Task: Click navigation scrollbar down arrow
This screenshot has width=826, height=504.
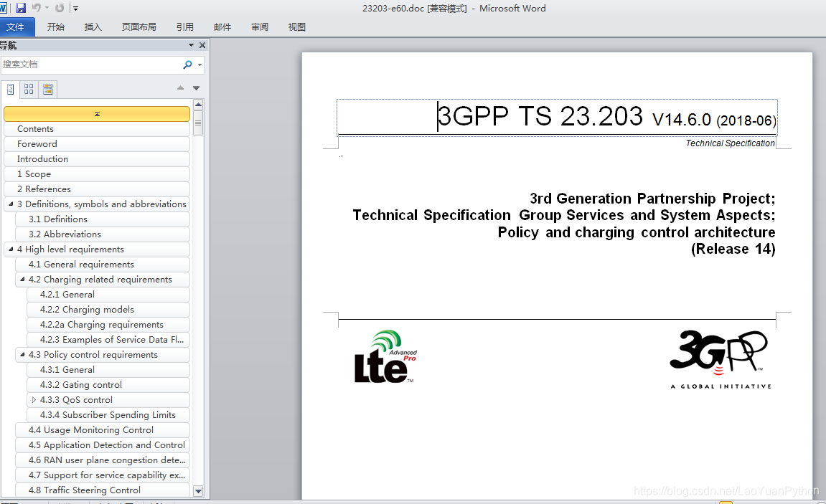Action: click(x=198, y=491)
